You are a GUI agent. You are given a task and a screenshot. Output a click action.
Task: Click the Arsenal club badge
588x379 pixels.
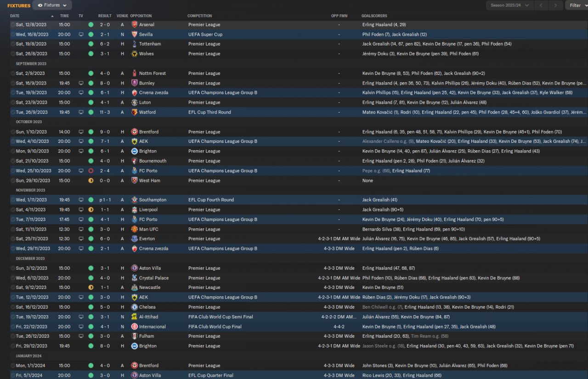(134, 25)
